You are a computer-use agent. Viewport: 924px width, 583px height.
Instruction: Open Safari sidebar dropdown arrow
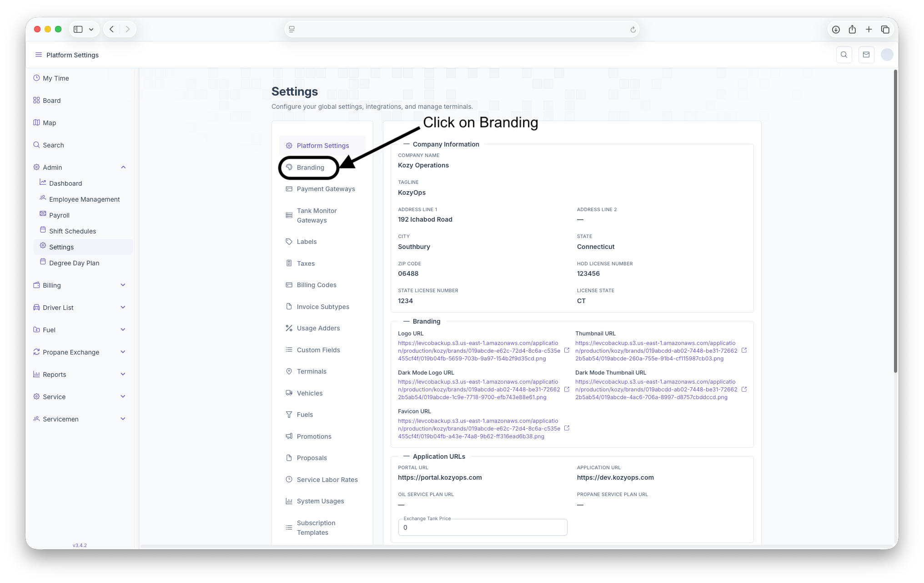pos(91,30)
